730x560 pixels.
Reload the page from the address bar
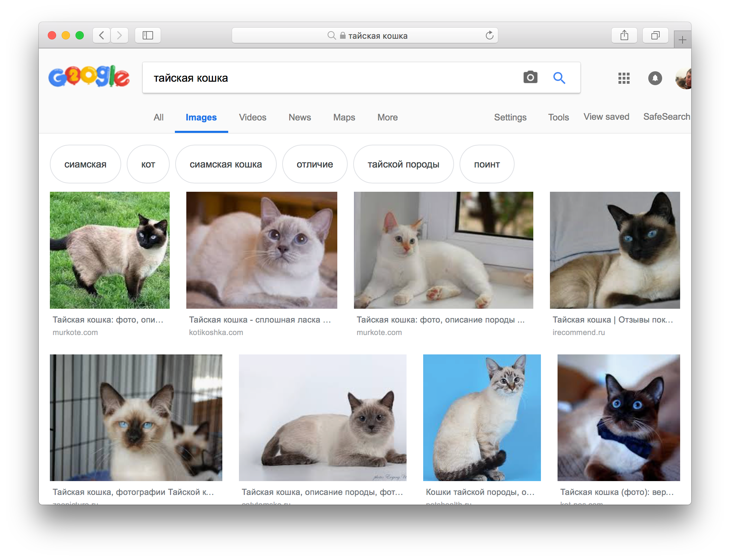click(x=489, y=35)
